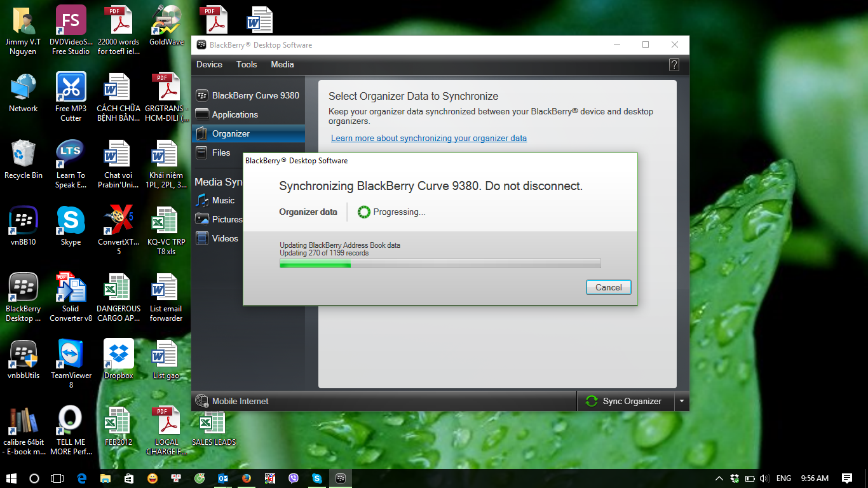
Task: Click the green Progressing spinner icon
Action: pyautogui.click(x=363, y=212)
